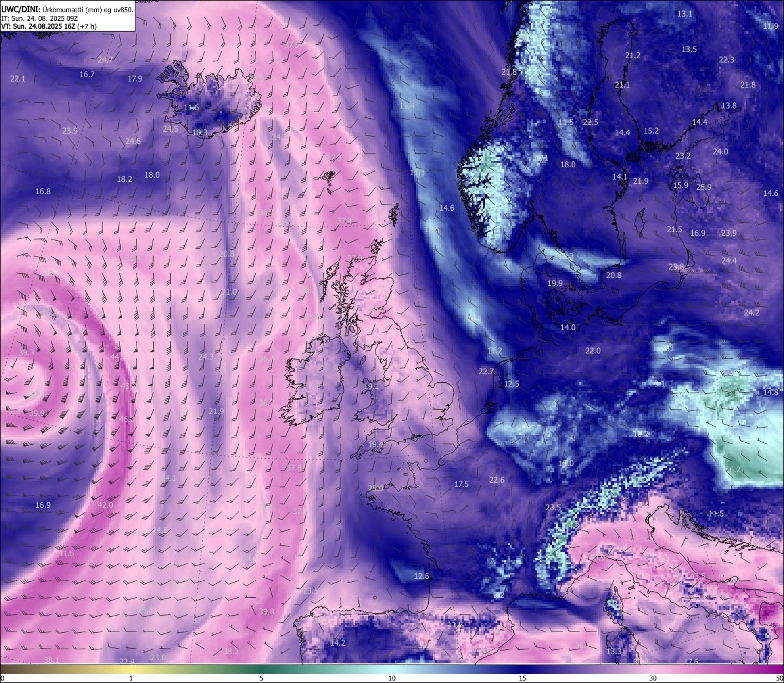Select the map value 13.8
The width and height of the screenshot is (784, 683).
coord(729,105)
